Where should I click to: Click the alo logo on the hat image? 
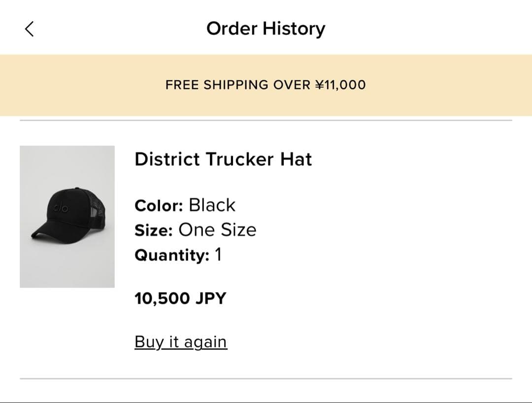[x=61, y=208]
